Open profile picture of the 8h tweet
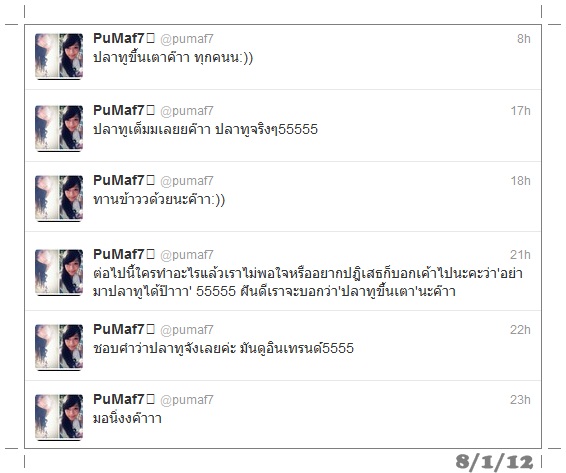Image resolution: width=566 pixels, height=473 pixels. (59, 56)
